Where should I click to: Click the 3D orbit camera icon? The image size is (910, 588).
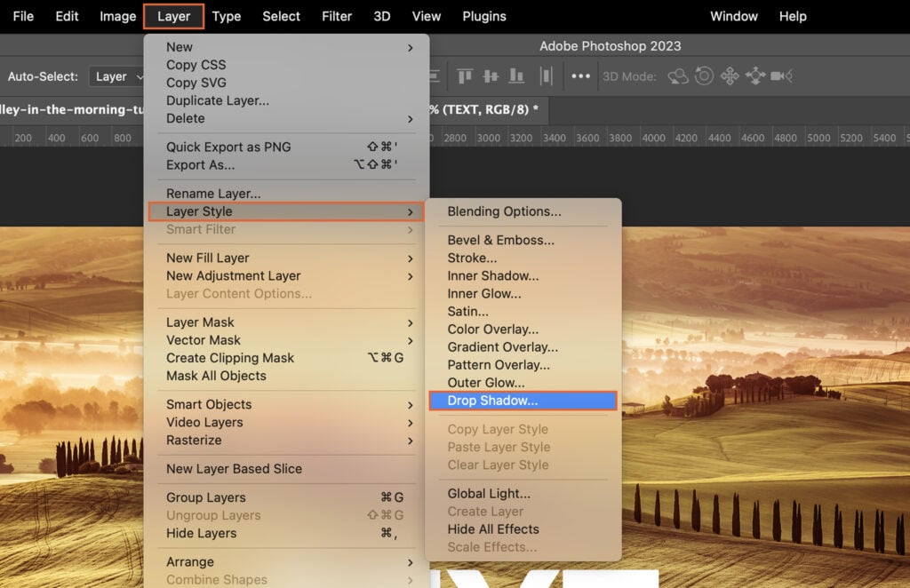(678, 77)
